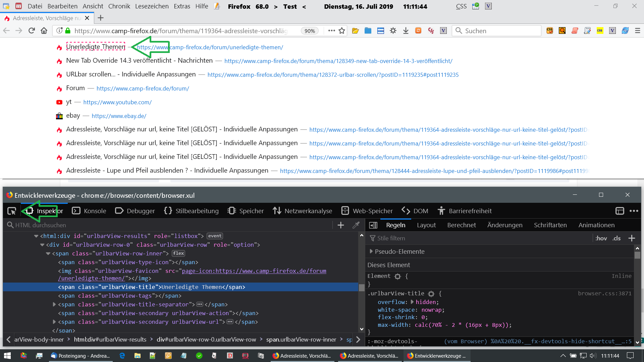This screenshot has height=362, width=644.
Task: Open the Lesezeichen menu
Action: (x=152, y=6)
